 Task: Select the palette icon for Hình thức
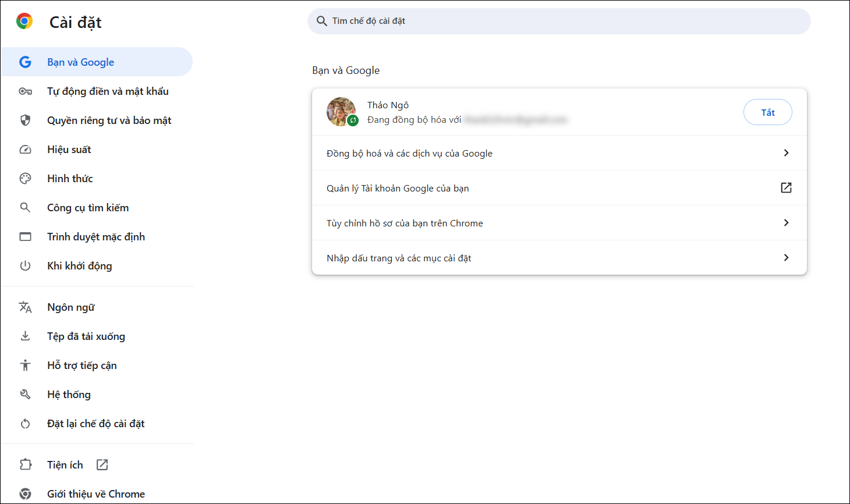pos(25,179)
